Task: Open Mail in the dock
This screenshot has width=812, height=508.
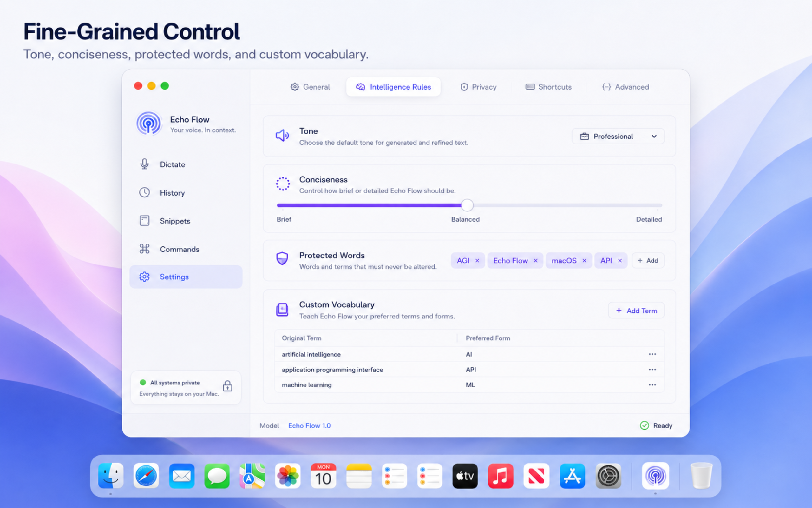Action: pos(181,476)
